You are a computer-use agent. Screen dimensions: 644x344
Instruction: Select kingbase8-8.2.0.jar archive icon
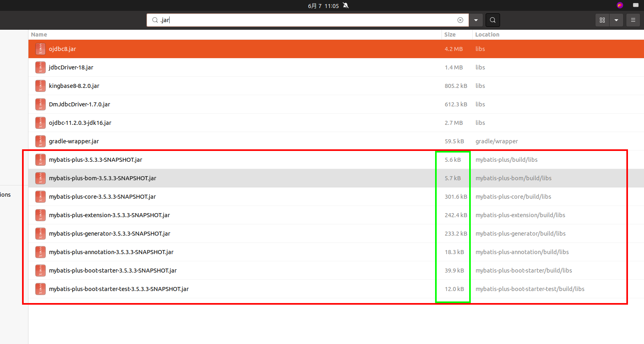pos(41,86)
